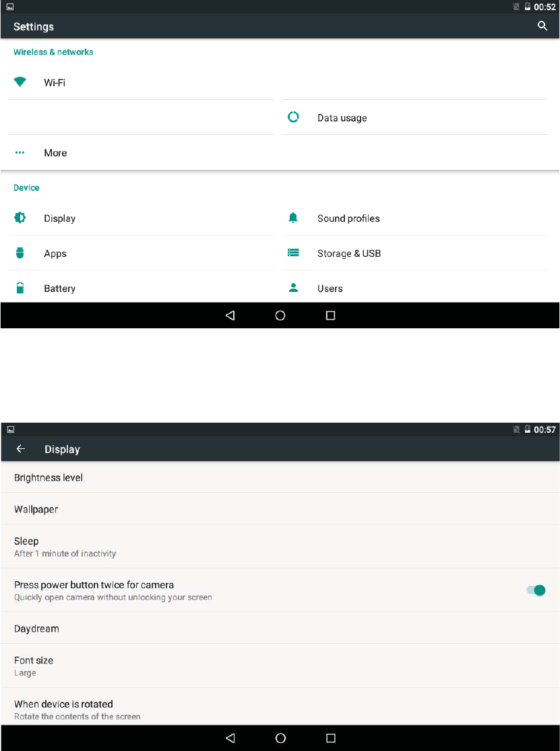Image resolution: width=560 pixels, height=751 pixels.
Task: Tap the no-SIM status icon beside 00:57
Action: pyautogui.click(x=516, y=429)
